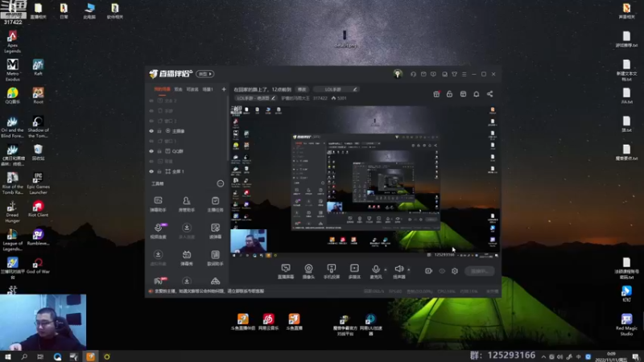Add a 摄像头 camera source
The height and width of the screenshot is (362, 644).
tap(308, 272)
